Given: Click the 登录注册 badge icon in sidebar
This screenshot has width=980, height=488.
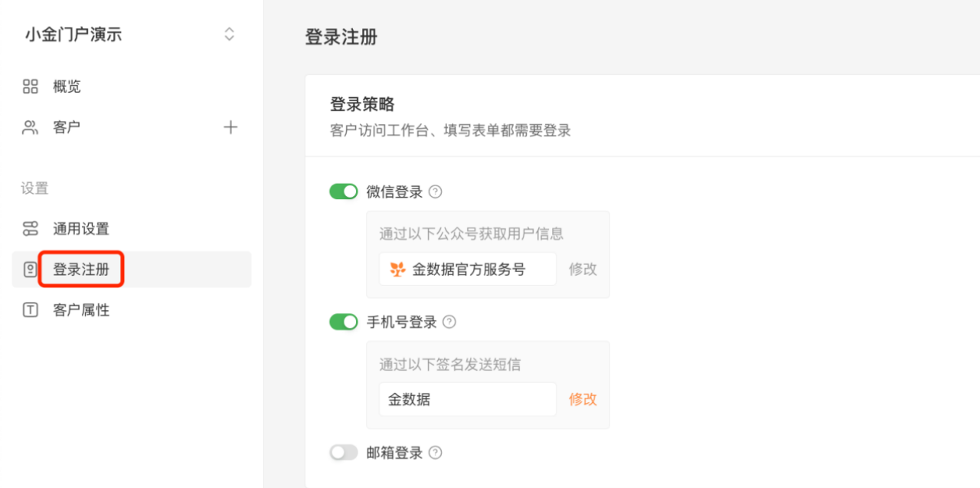Looking at the screenshot, I should pyautogui.click(x=30, y=270).
